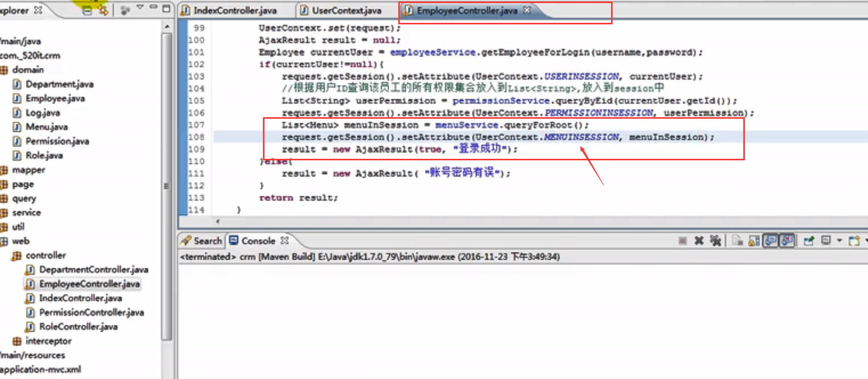Image resolution: width=868 pixels, height=379 pixels.
Task: Select EmployeeController.java in the Package Explorer
Action: tap(89, 284)
